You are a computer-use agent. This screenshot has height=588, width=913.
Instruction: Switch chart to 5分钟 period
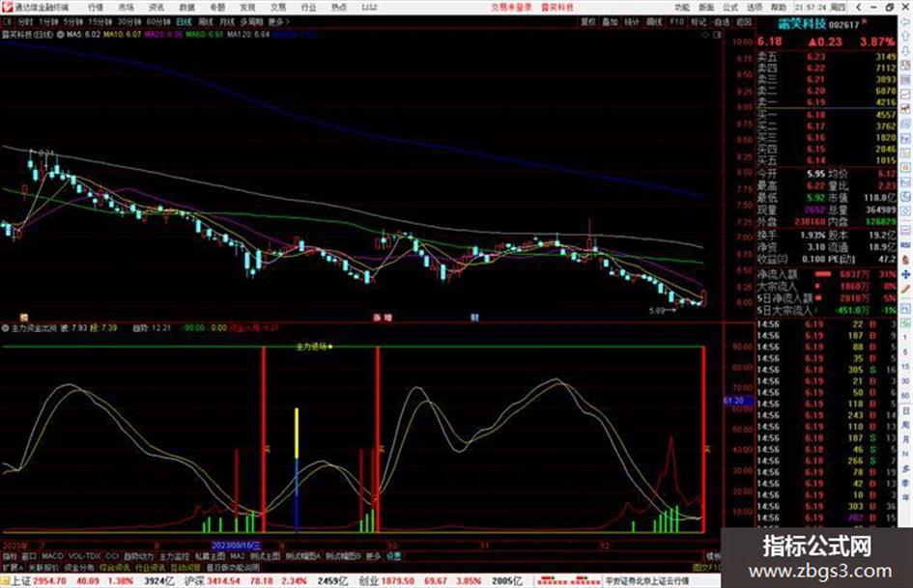pos(73,21)
